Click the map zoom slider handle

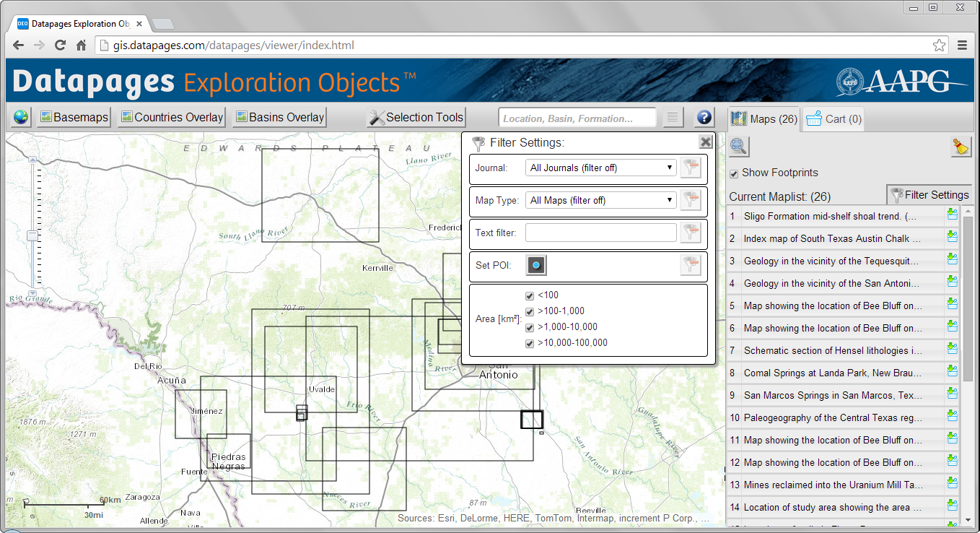point(32,235)
